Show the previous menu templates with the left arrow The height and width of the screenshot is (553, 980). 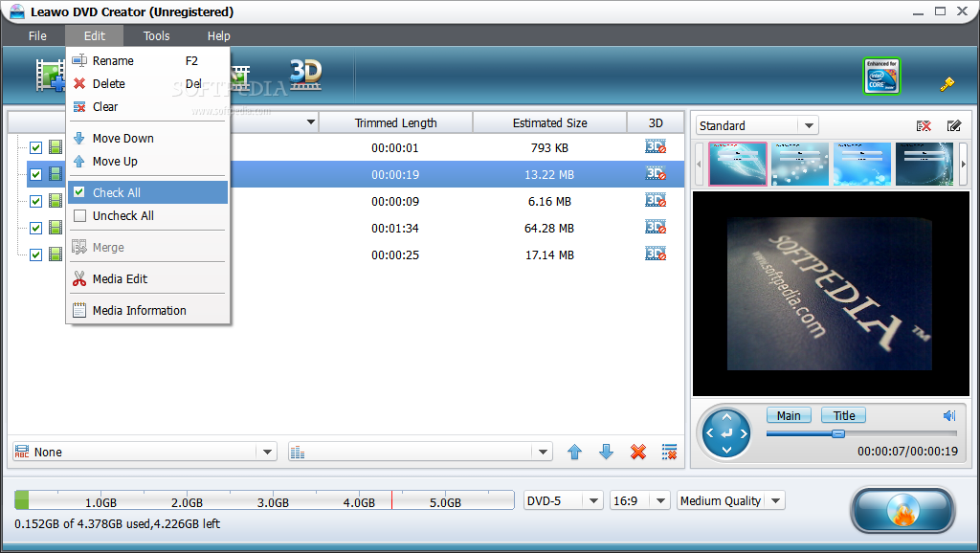(x=699, y=165)
